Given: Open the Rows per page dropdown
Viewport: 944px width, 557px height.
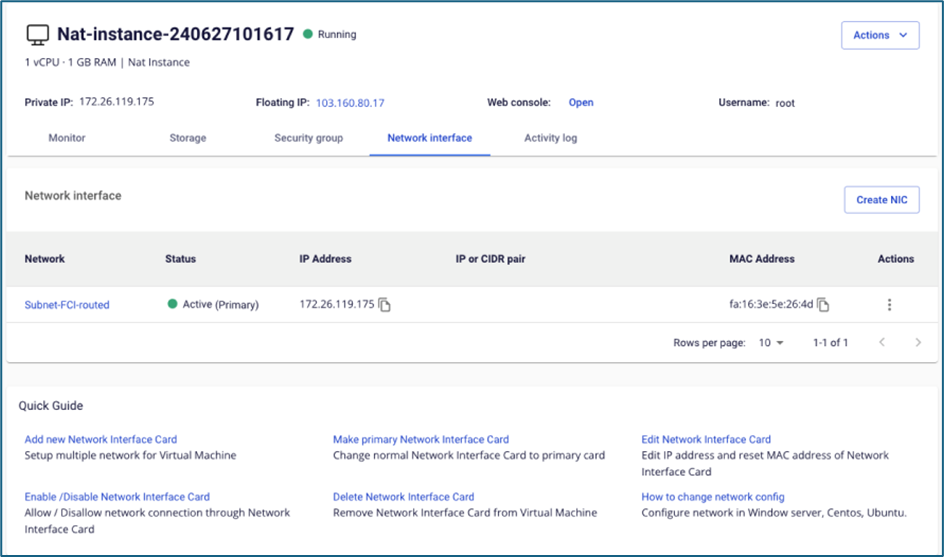Looking at the screenshot, I should click(771, 343).
